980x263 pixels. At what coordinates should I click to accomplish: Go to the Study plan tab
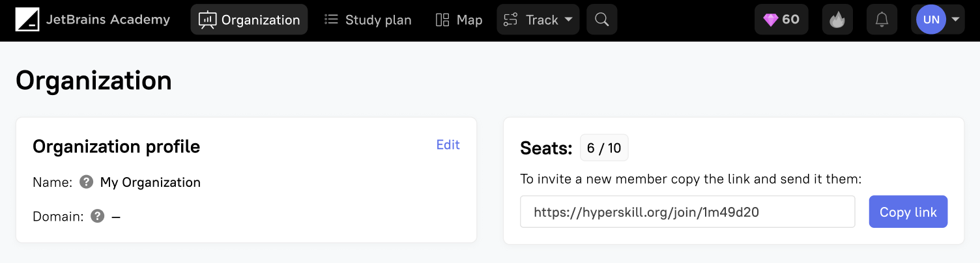(368, 20)
